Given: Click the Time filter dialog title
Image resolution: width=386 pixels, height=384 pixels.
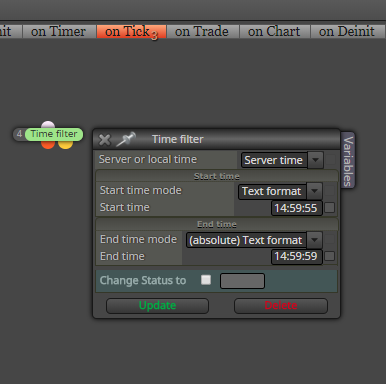Looking at the screenshot, I should coord(178,139).
